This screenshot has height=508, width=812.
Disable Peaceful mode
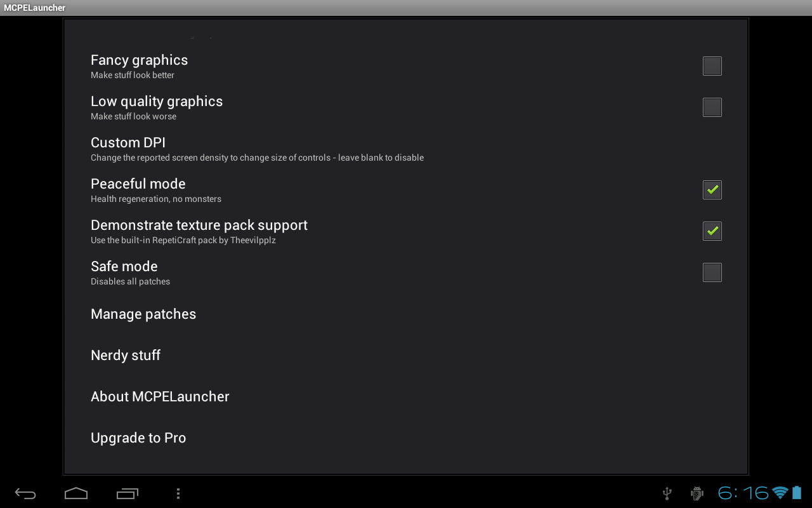[x=712, y=189]
